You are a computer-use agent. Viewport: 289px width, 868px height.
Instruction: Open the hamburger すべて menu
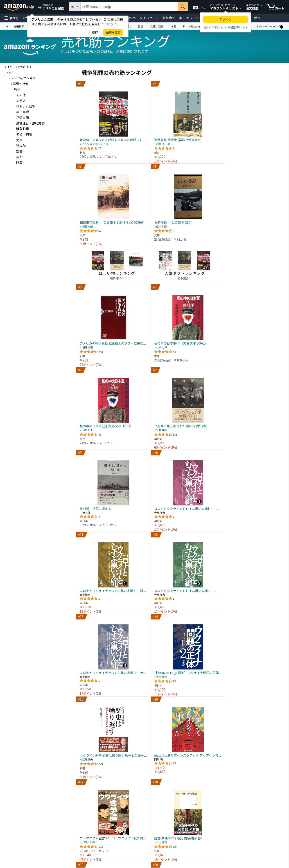pos(11,18)
